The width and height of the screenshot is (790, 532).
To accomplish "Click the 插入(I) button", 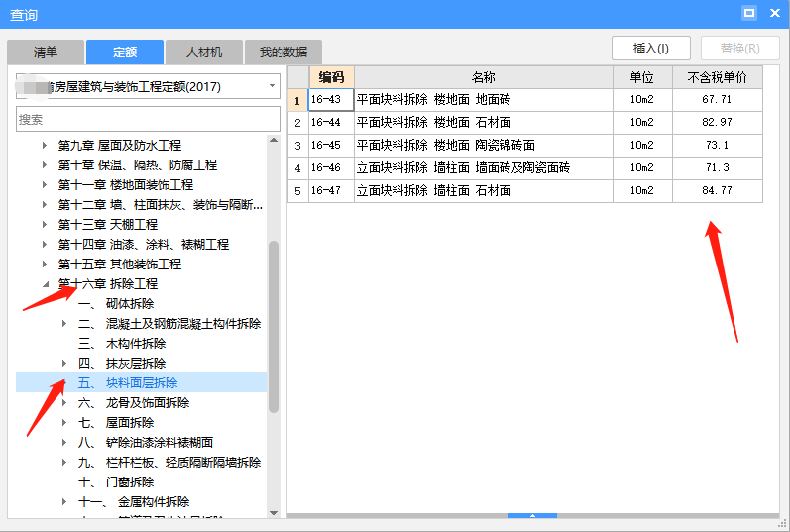I will [650, 49].
